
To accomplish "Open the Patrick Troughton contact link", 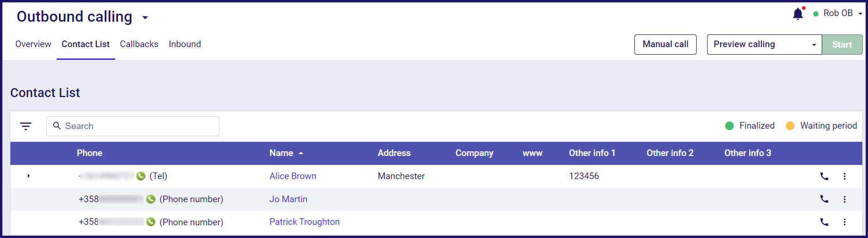I will (304, 222).
